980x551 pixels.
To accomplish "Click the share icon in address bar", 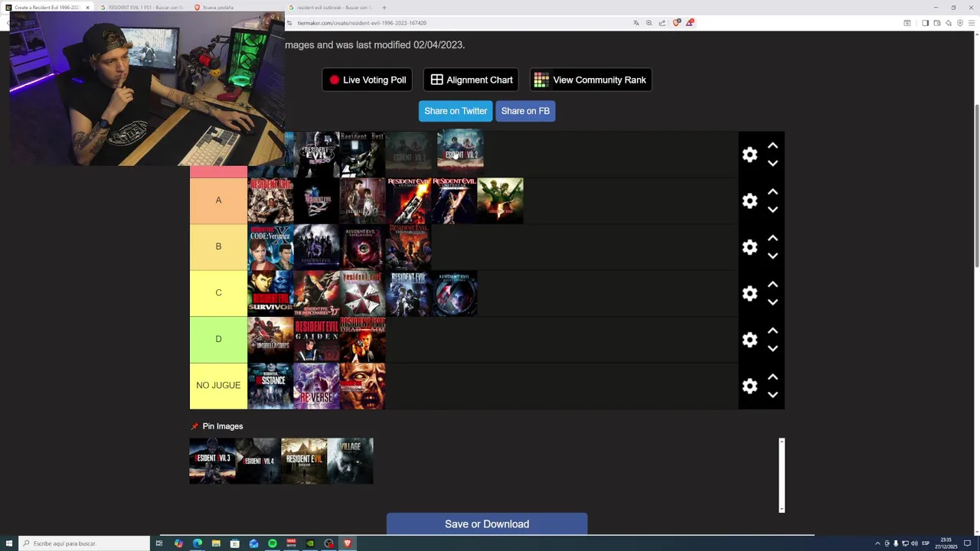I will pyautogui.click(x=662, y=23).
